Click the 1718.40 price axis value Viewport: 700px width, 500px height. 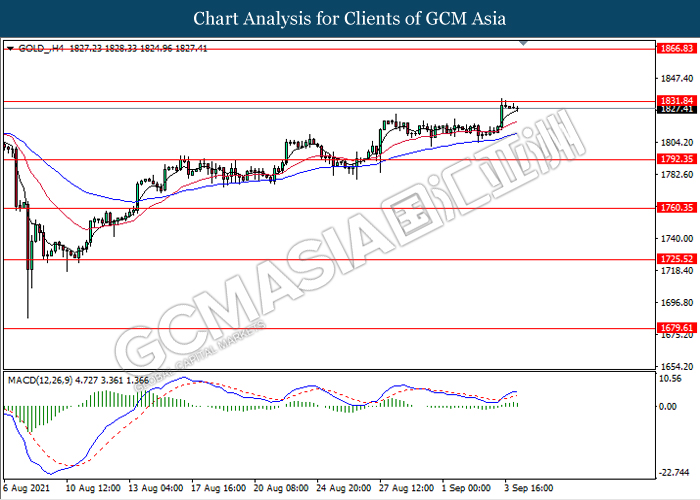pyautogui.click(x=677, y=271)
